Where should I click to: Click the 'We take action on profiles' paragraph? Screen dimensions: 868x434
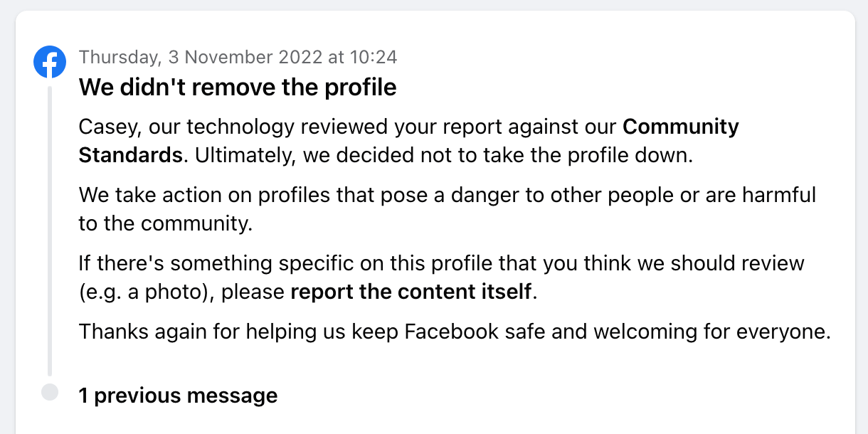pyautogui.click(x=447, y=195)
